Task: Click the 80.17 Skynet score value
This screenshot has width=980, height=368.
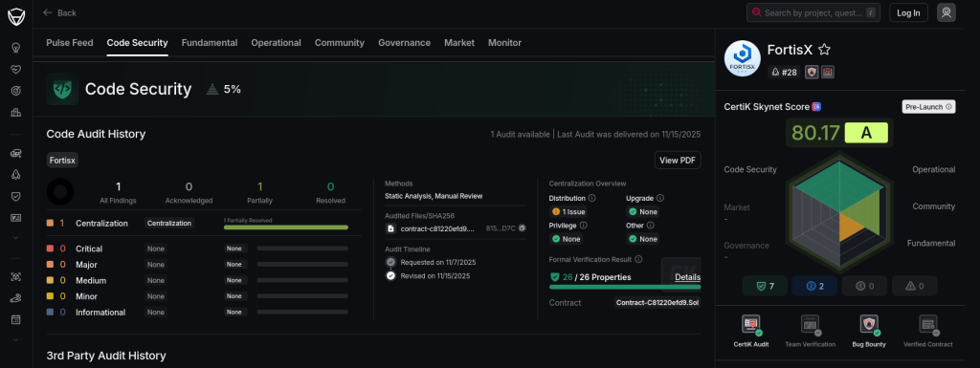Action: pos(815,132)
